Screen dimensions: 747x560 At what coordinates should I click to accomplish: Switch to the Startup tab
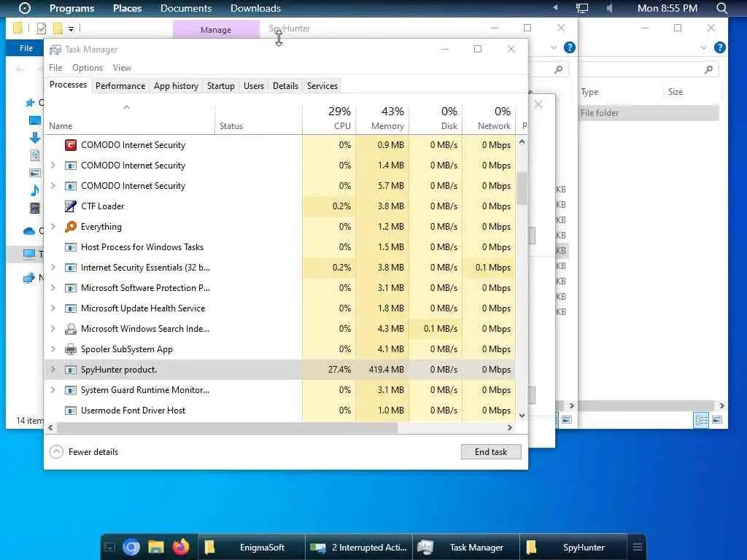click(220, 86)
